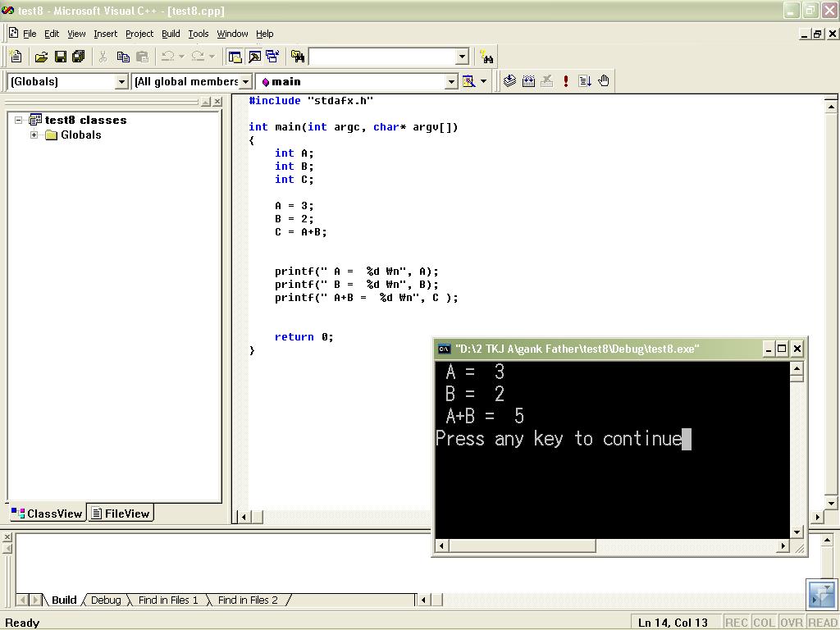
Task: Click the console horizontal scrollbar thumb
Action: tap(523, 546)
